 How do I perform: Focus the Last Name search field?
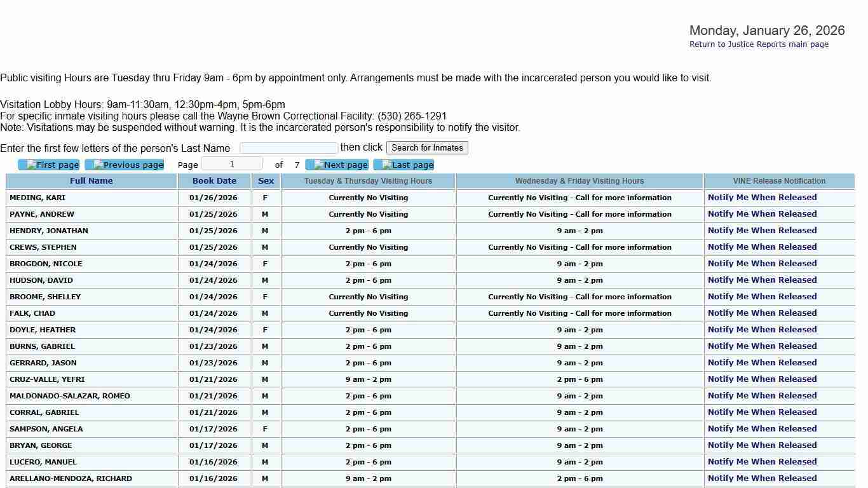pyautogui.click(x=288, y=148)
